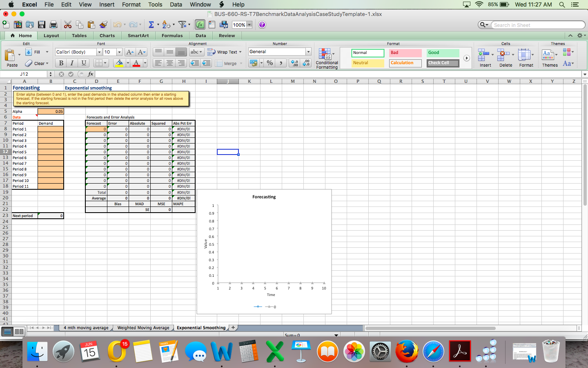Click the red font color button

click(x=136, y=63)
